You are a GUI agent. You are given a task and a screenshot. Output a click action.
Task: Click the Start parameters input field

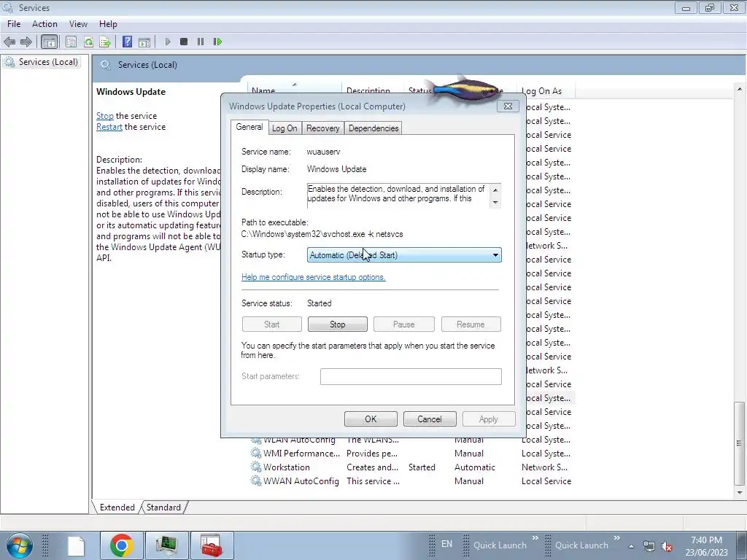click(411, 376)
